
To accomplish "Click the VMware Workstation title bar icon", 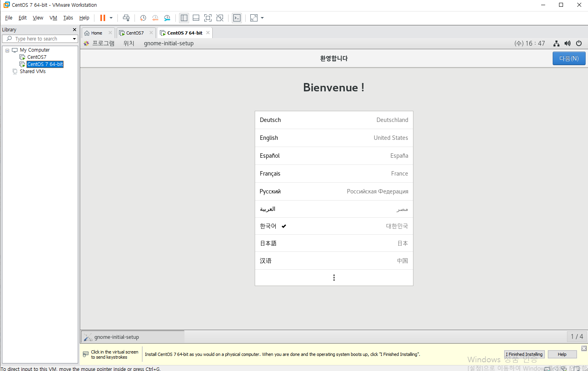I will pyautogui.click(x=6, y=5).
